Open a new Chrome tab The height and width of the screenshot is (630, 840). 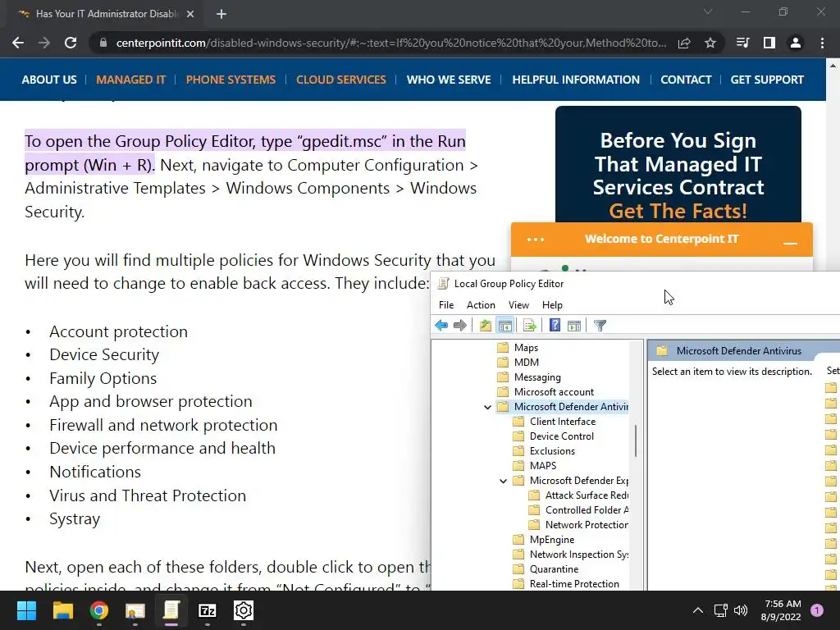point(221,14)
